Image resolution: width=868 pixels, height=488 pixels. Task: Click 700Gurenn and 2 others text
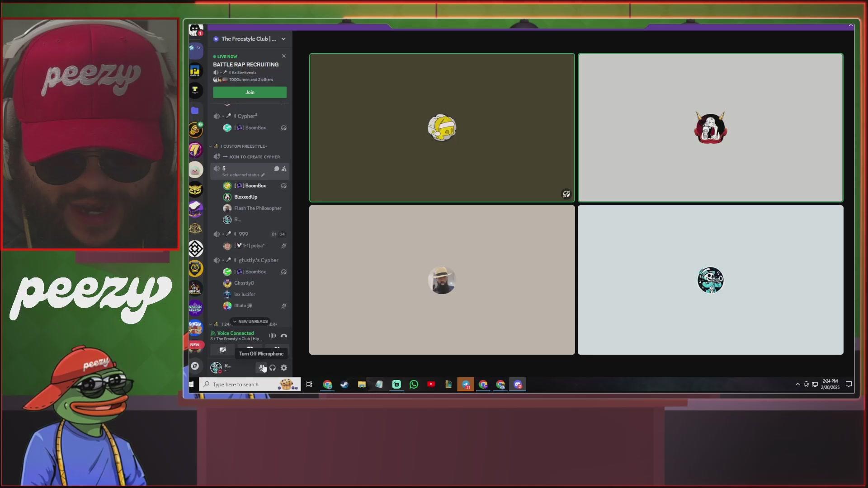(x=251, y=80)
